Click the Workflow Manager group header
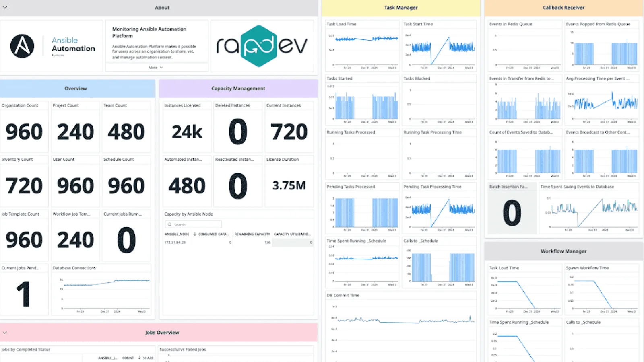The width and height of the screenshot is (644, 362). (x=563, y=251)
